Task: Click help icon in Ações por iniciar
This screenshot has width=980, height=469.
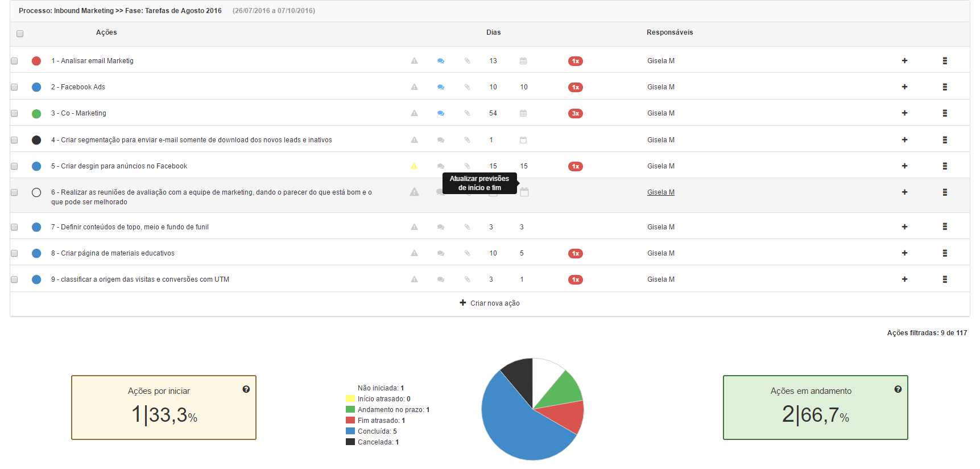Action: click(x=246, y=389)
